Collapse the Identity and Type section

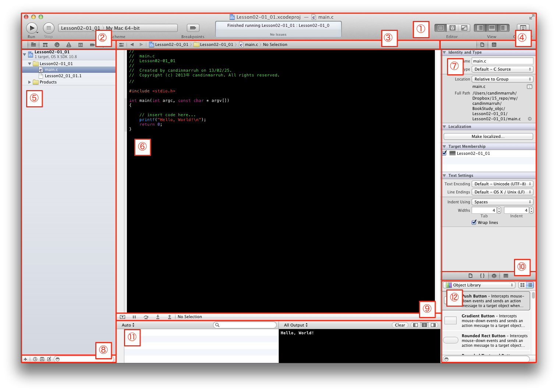444,53
